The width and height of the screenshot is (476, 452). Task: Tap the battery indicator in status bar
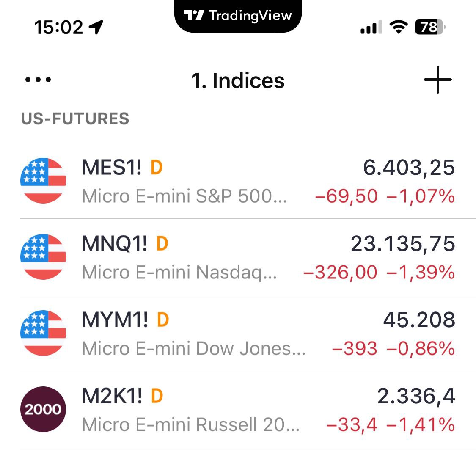430,28
